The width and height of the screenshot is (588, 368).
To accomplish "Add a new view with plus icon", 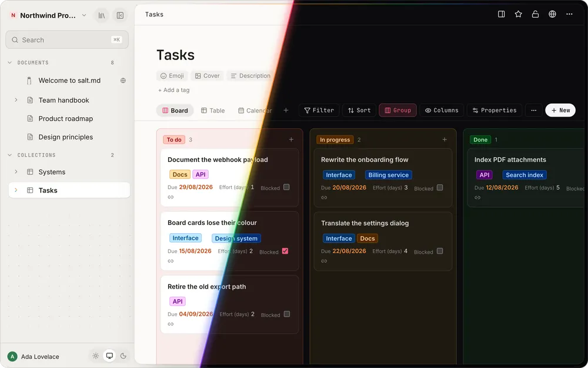I will 286,110.
